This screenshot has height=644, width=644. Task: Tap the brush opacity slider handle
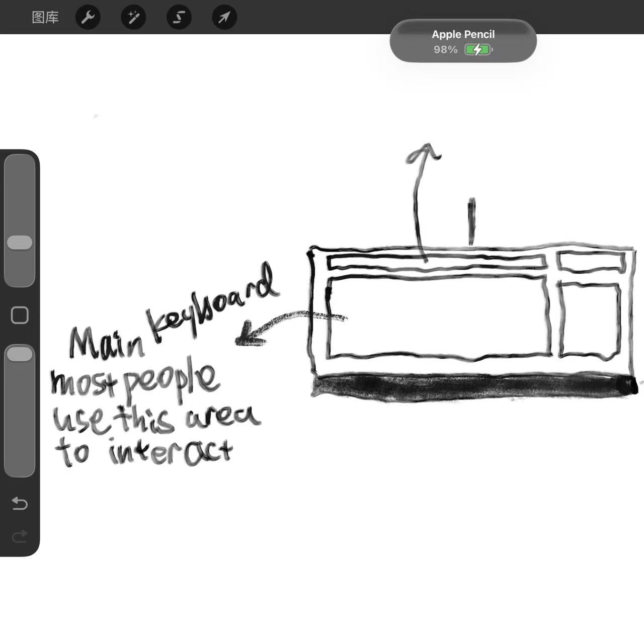(20, 354)
